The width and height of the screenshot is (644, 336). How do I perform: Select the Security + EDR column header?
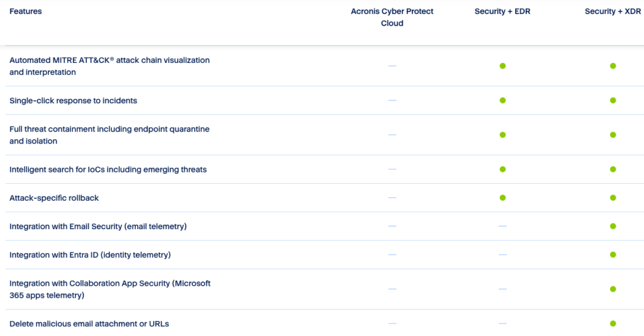click(502, 11)
